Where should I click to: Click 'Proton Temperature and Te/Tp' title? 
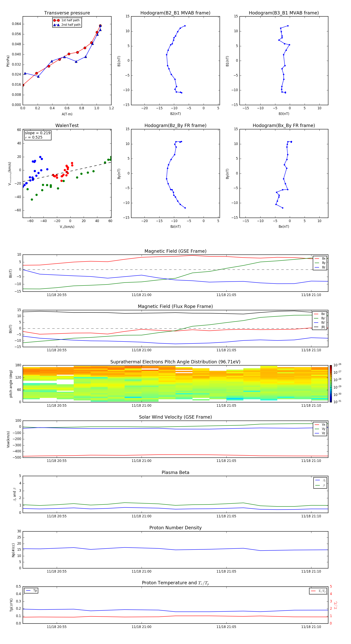tap(175, 583)
